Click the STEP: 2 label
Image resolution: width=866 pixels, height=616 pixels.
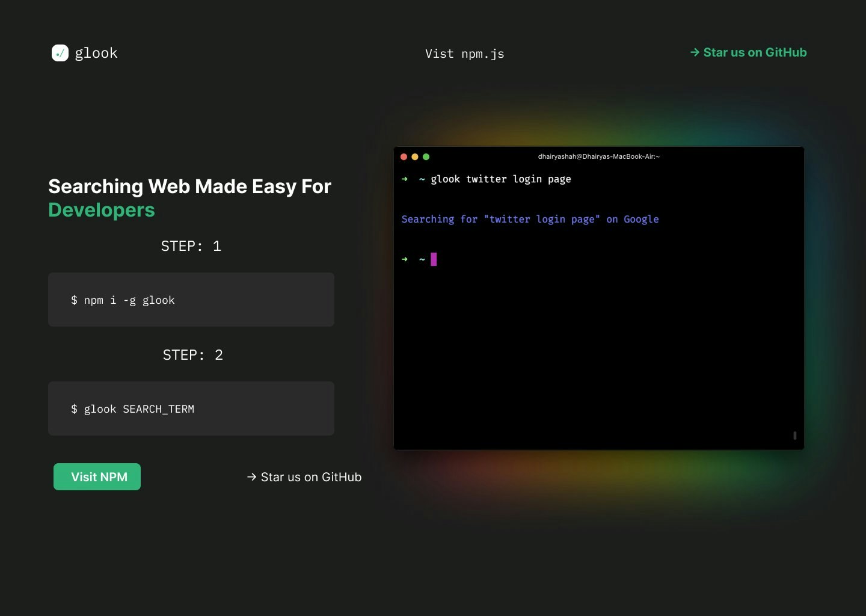[x=192, y=355]
